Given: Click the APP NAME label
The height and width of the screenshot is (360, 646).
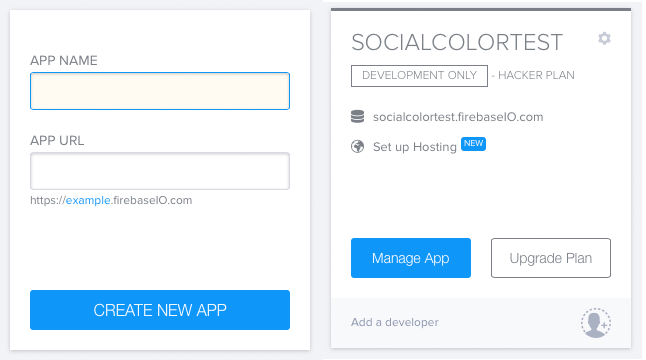Looking at the screenshot, I should tap(64, 61).
